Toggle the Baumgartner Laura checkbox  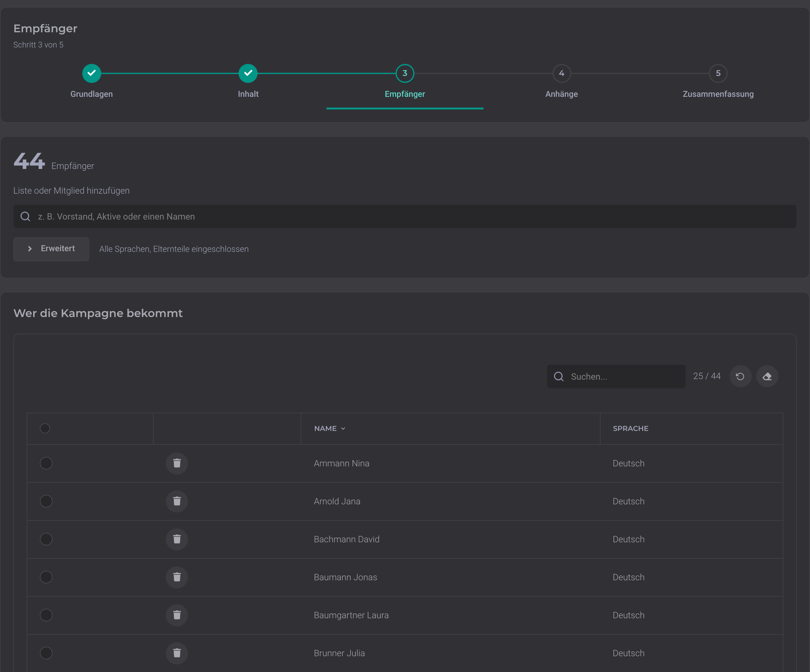click(46, 615)
